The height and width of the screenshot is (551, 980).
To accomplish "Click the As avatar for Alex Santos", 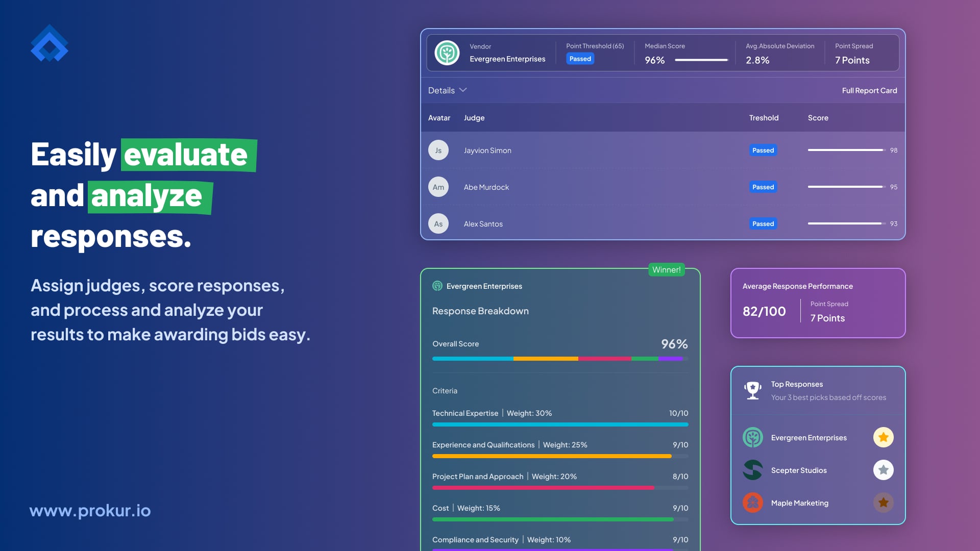I will coord(438,223).
